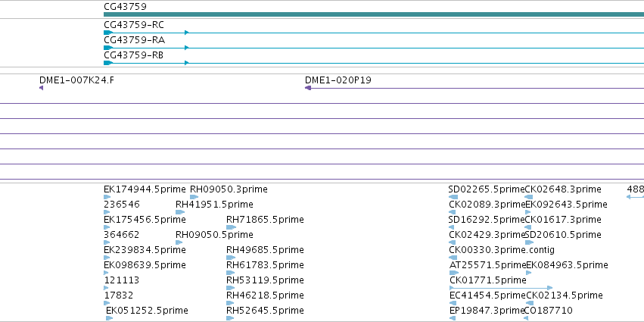
Task: Click the CG43759-RC transcript start arrow
Action: (x=108, y=33)
